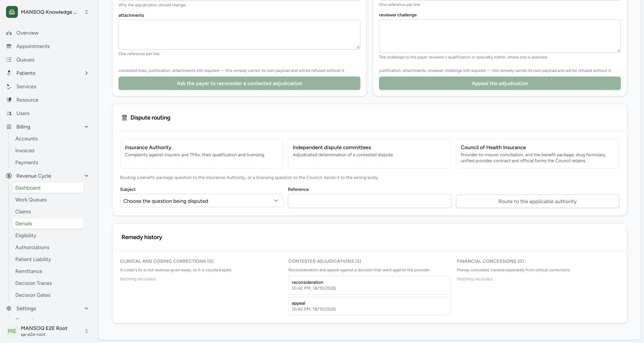
Task: Select the Insurance Authority card
Action: click(x=202, y=153)
